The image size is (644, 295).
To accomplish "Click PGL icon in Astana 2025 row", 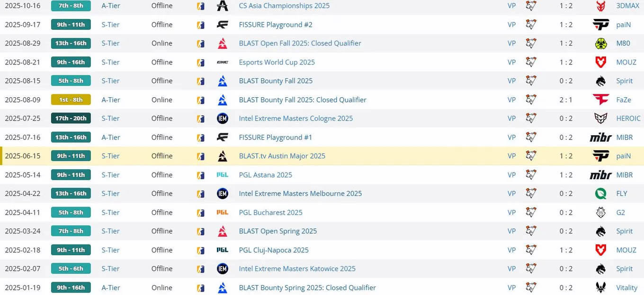I will [x=222, y=175].
